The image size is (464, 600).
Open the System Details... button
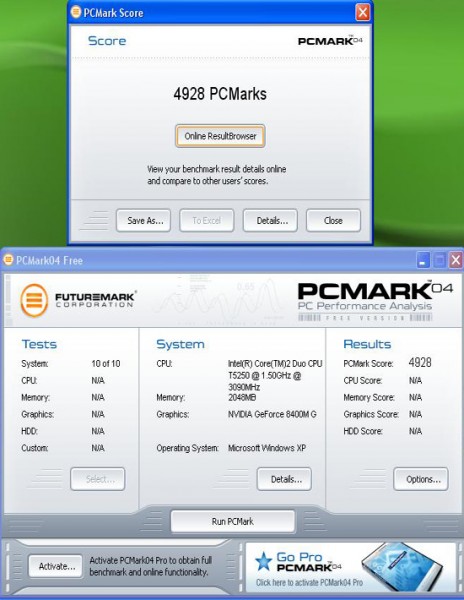[284, 479]
